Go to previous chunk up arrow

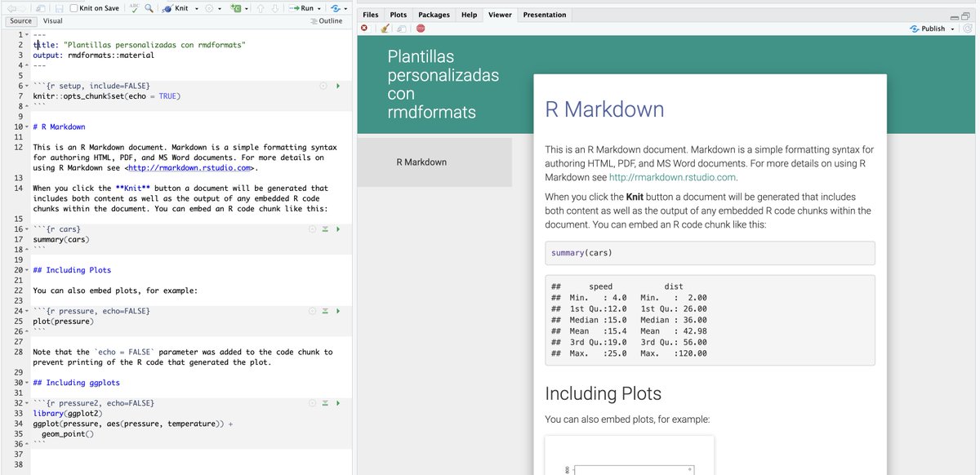pyautogui.click(x=261, y=8)
